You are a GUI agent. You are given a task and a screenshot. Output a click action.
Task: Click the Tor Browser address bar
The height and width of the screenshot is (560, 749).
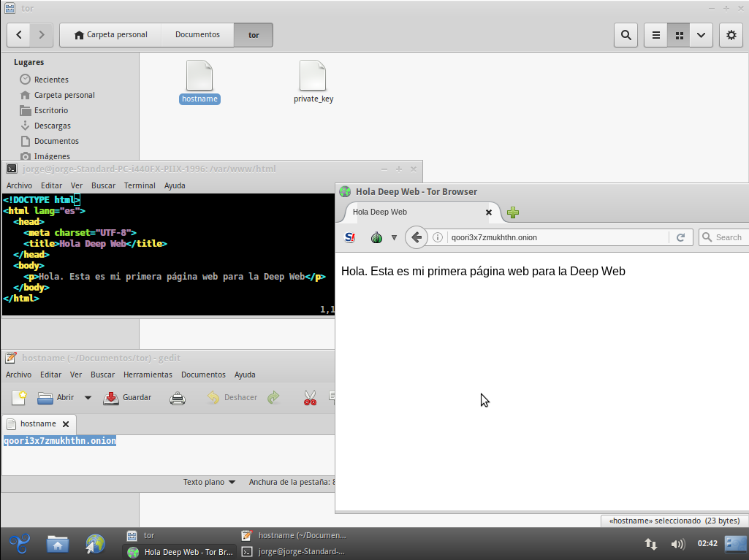555,237
